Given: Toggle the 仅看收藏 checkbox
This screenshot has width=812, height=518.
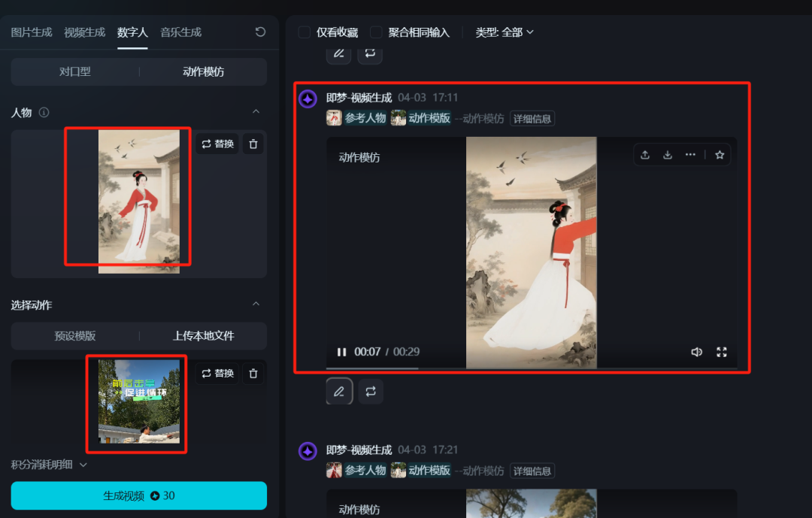Looking at the screenshot, I should [x=304, y=32].
